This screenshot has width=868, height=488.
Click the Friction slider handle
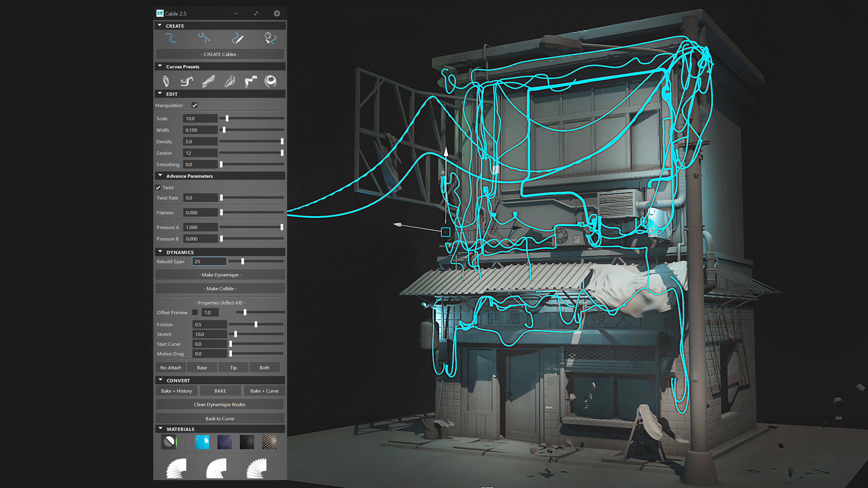[256, 324]
